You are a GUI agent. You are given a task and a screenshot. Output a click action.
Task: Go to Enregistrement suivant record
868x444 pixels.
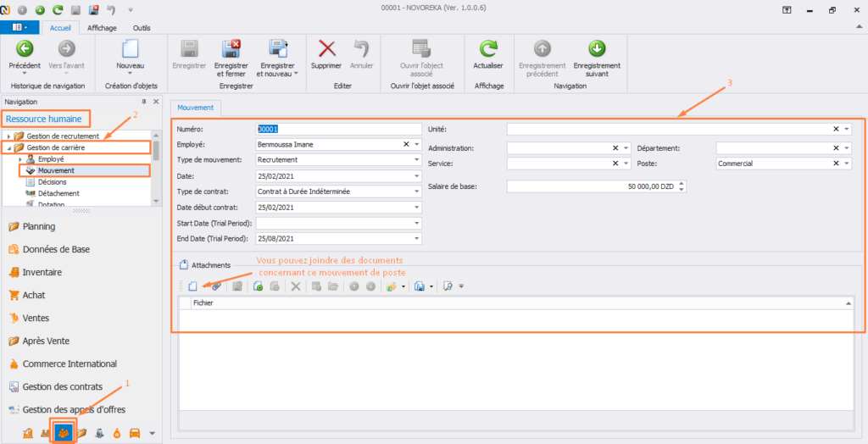pos(597,58)
